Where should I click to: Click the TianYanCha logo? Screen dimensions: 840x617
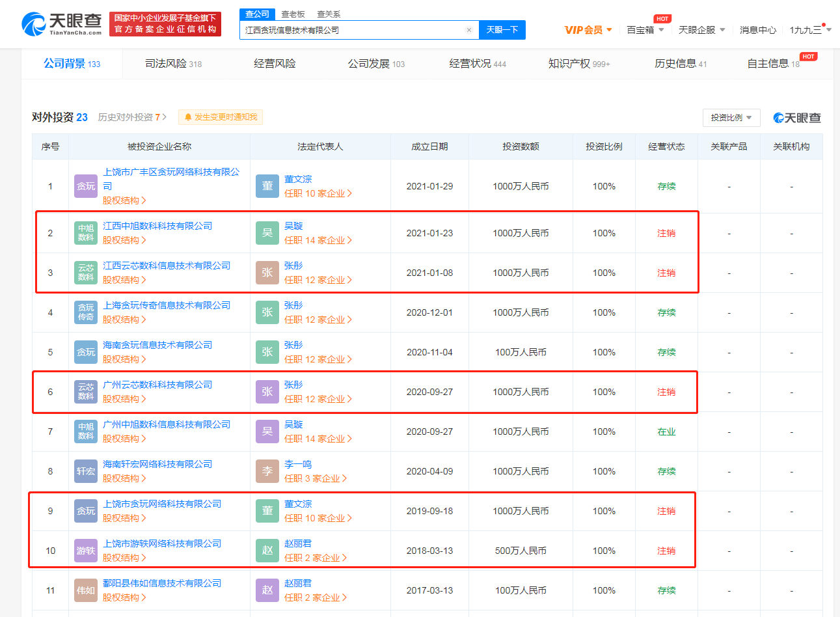(62, 24)
